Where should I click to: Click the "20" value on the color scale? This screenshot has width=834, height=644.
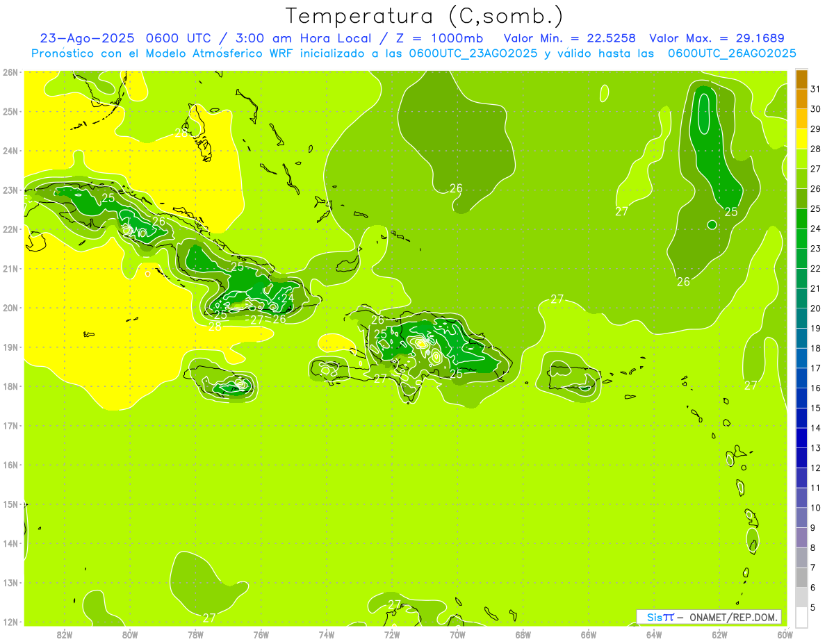coord(816,308)
